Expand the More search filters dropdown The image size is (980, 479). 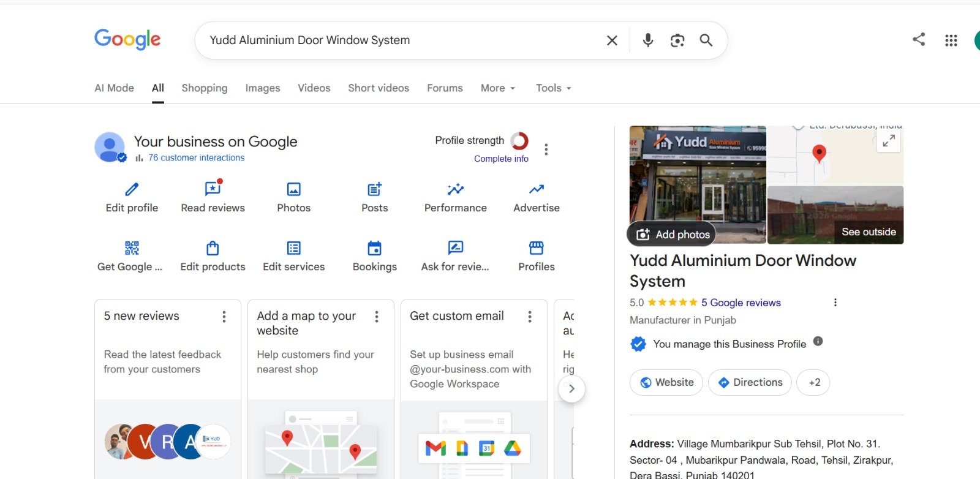pyautogui.click(x=498, y=88)
